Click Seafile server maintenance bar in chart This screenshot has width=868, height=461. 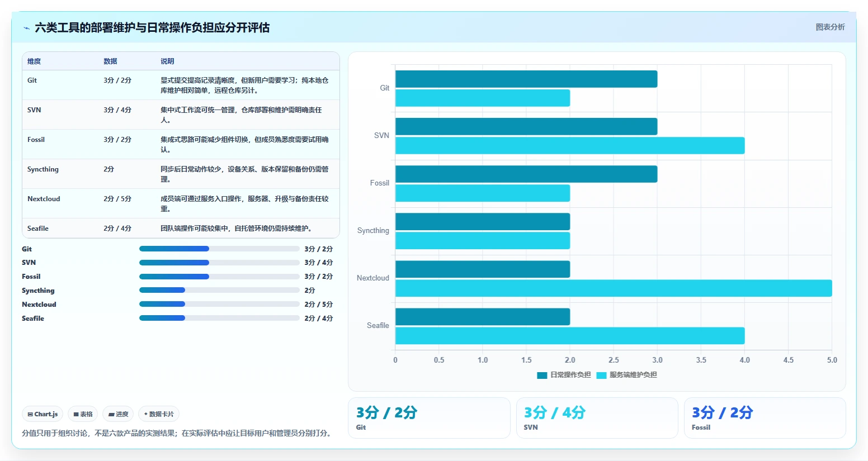pyautogui.click(x=570, y=336)
